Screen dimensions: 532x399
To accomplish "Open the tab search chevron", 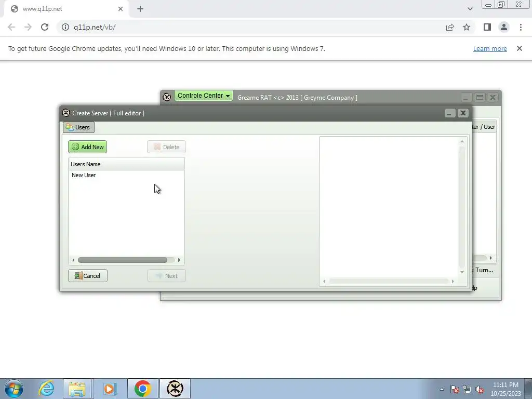I will (x=470, y=9).
